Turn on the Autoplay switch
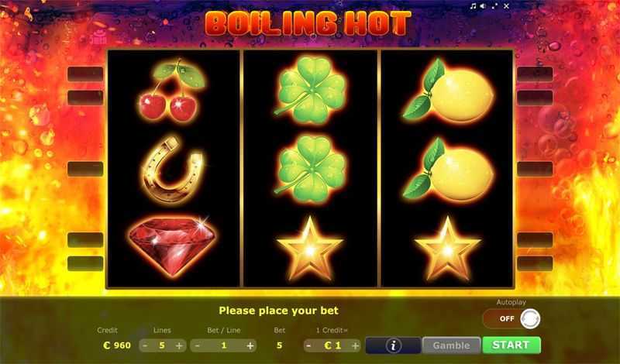This screenshot has width=620, height=364. 511,318
